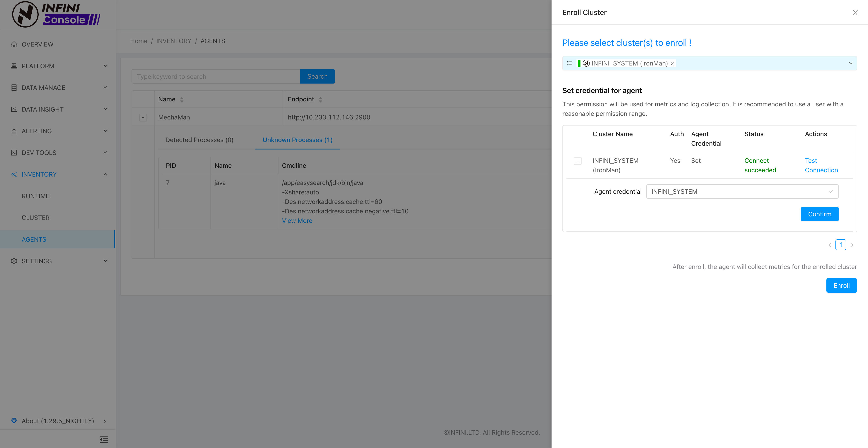Viewport: 868px width, 448px height.
Task: Open the Agent credential dropdown
Action: [742, 191]
